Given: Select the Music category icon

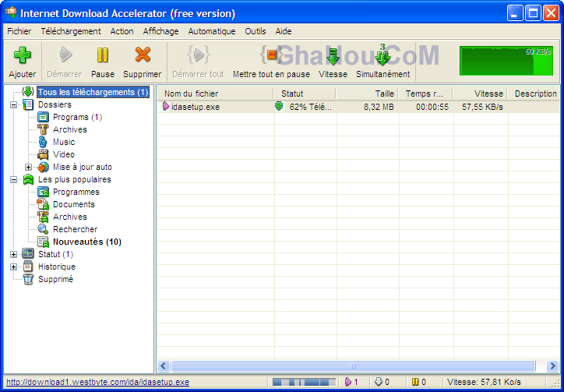Looking at the screenshot, I should point(43,142).
